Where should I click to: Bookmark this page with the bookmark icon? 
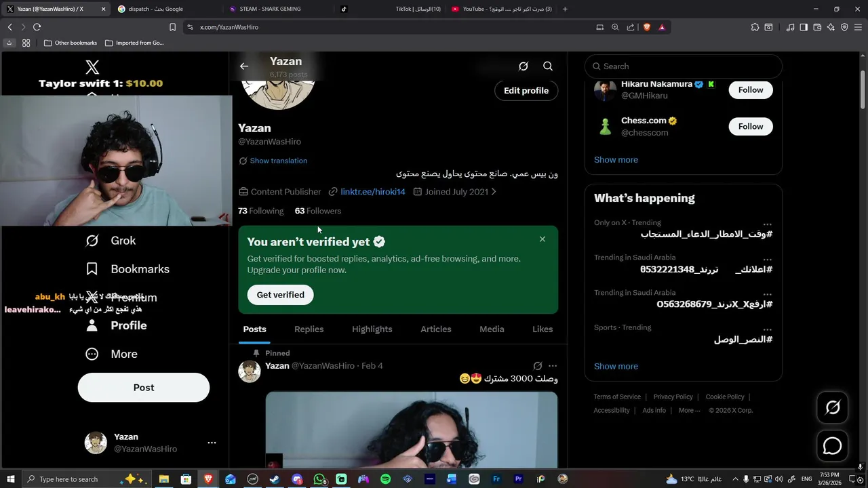172,27
